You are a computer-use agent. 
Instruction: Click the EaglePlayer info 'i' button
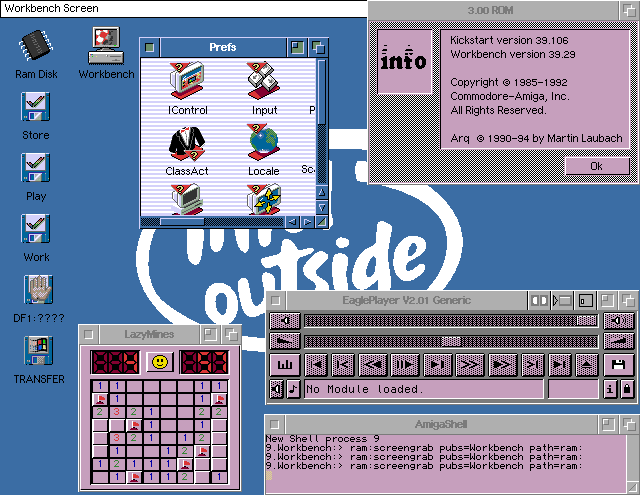point(610,389)
